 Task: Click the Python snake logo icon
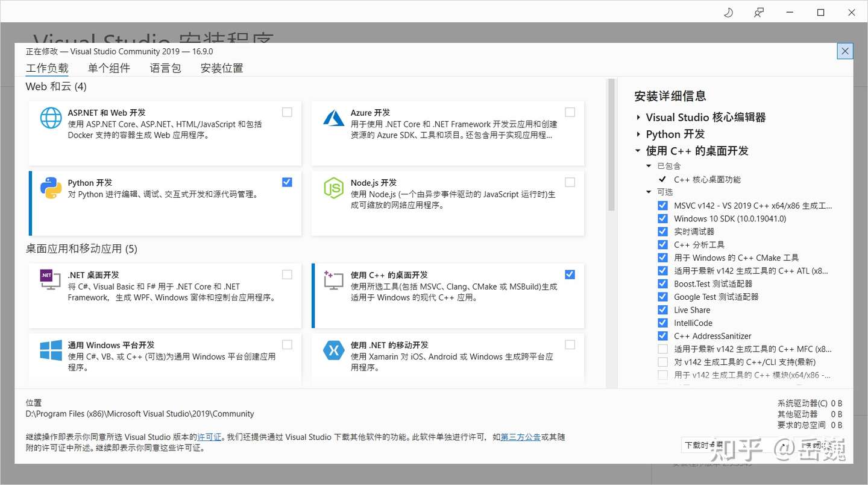(x=51, y=188)
